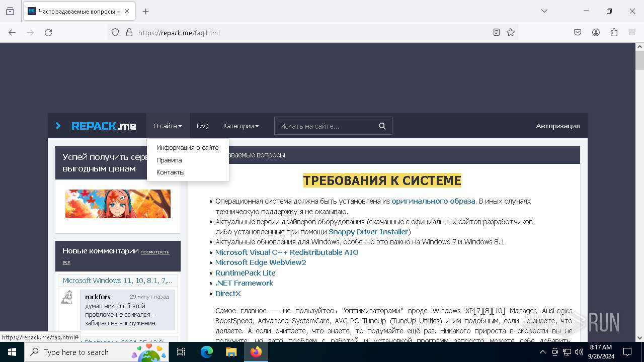Image resolution: width=644 pixels, height=362 pixels.
Task: Open network tray icon
Action: click(567, 352)
